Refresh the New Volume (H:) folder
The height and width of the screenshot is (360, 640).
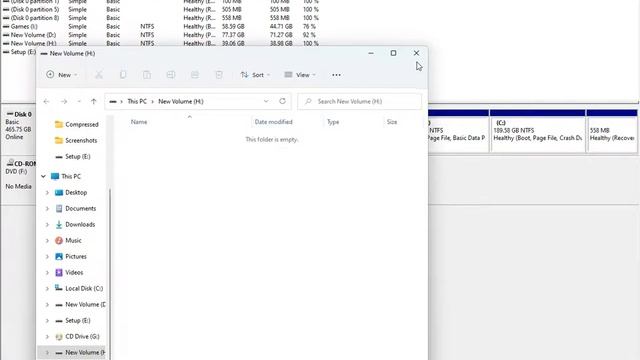pos(282,101)
